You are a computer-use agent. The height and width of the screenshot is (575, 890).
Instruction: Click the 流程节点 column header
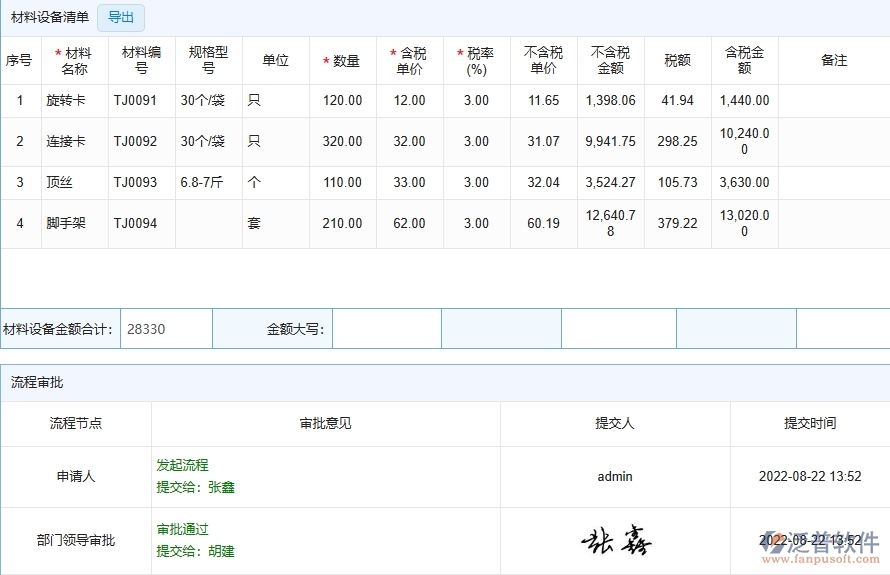pyautogui.click(x=75, y=423)
